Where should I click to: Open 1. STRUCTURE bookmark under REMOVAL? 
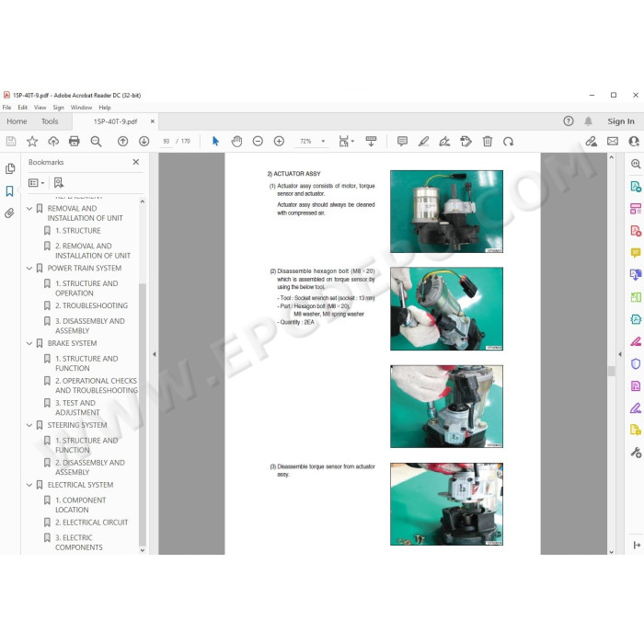(x=77, y=231)
